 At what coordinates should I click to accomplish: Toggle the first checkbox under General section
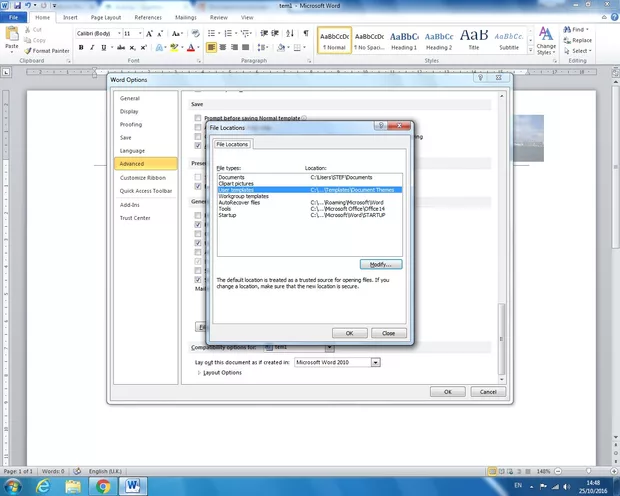click(198, 213)
